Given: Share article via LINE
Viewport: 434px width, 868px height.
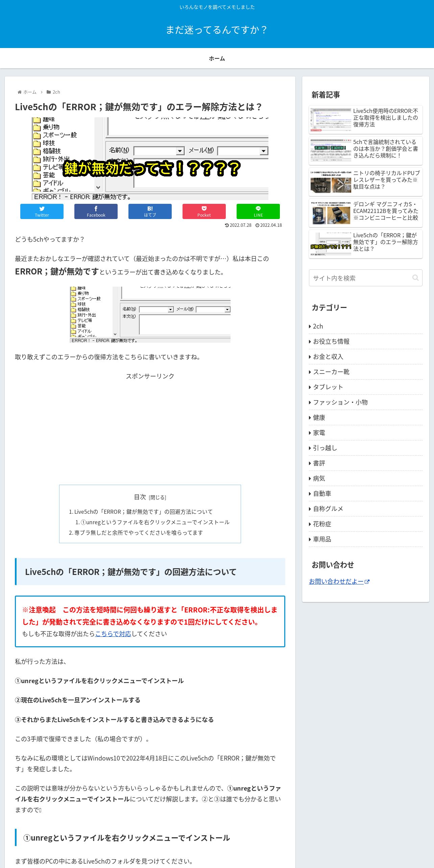Looking at the screenshot, I should click(258, 211).
